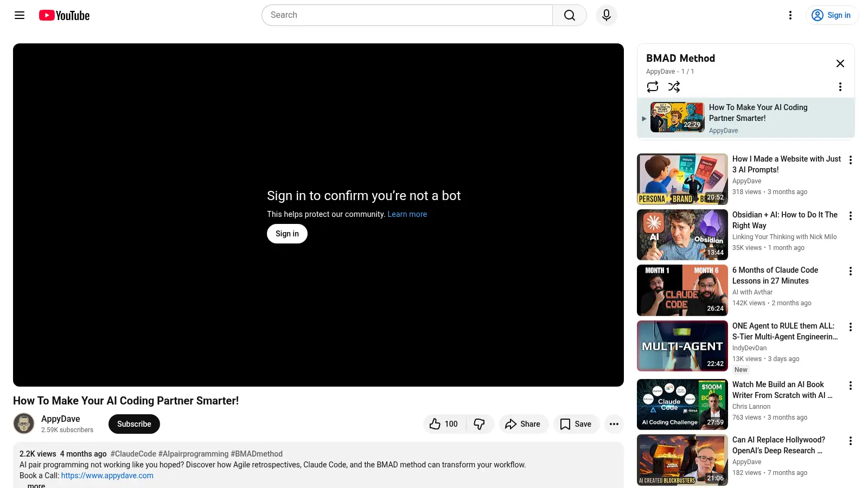868x488 pixels.
Task: Open 'How I Made a Website' thumbnail
Action: click(x=682, y=179)
